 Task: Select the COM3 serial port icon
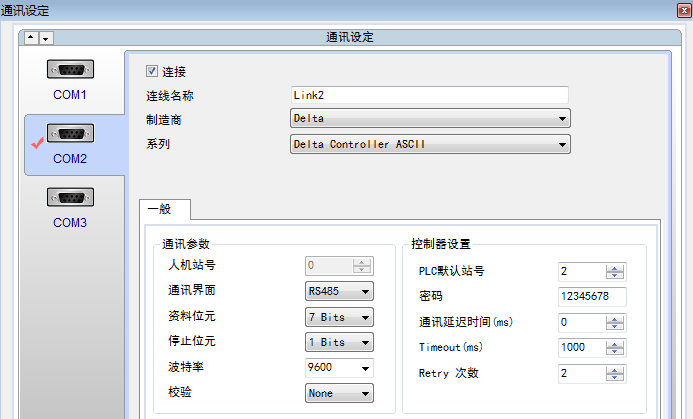tap(70, 198)
